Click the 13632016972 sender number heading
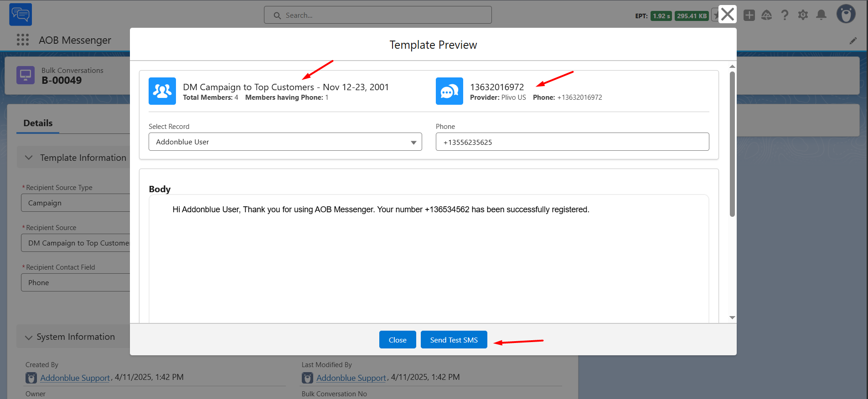The image size is (868, 399). (x=497, y=87)
